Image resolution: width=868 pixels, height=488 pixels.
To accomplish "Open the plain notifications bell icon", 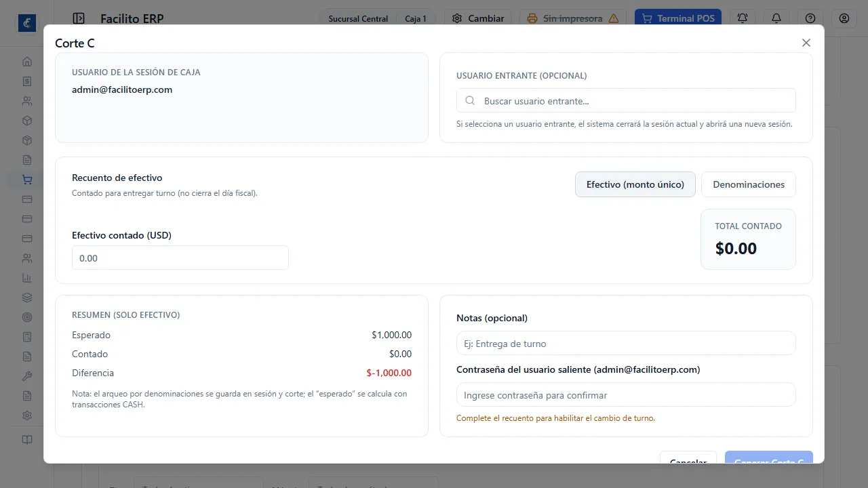I will click(x=776, y=18).
